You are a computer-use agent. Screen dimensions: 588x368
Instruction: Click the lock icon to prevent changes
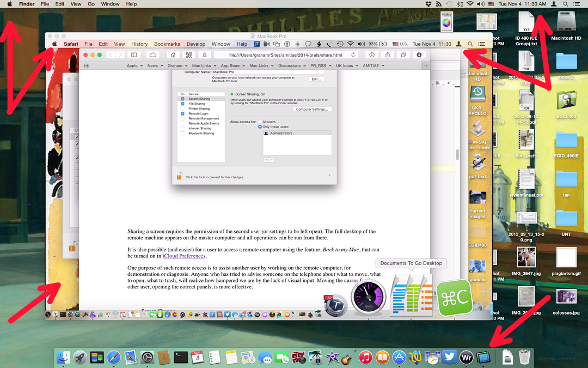click(x=179, y=176)
